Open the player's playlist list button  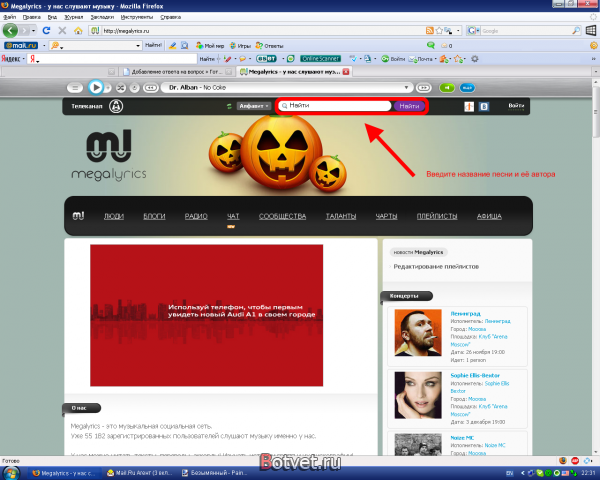75,88
